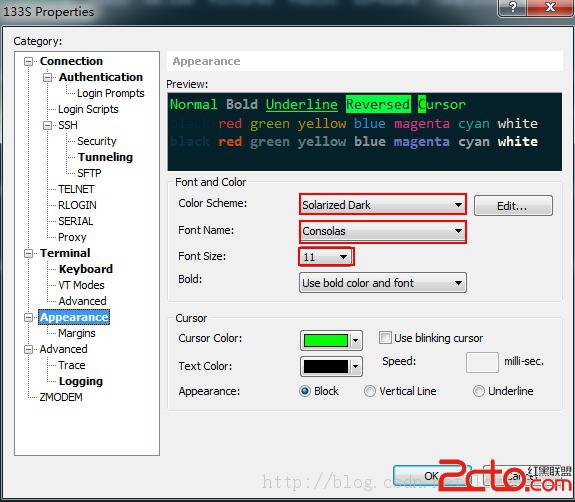Open the Font Size dropdown
The height and width of the screenshot is (502, 575).
(x=326, y=257)
